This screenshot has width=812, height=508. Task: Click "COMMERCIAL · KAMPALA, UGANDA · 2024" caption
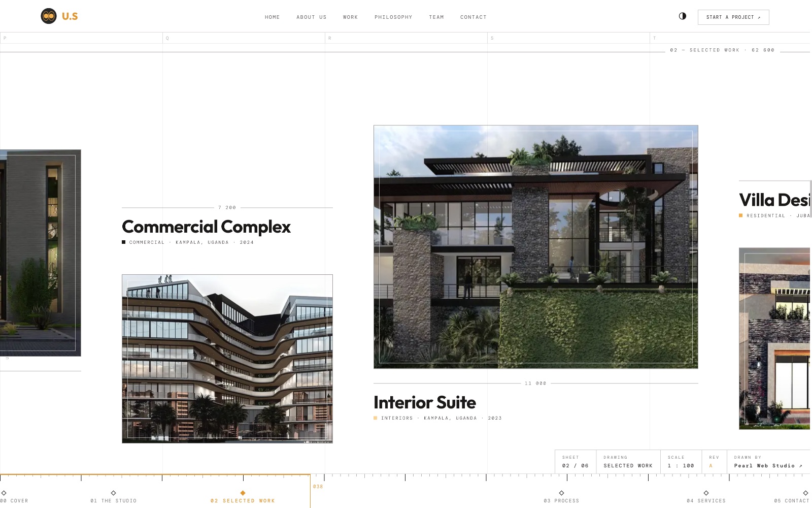tap(191, 242)
